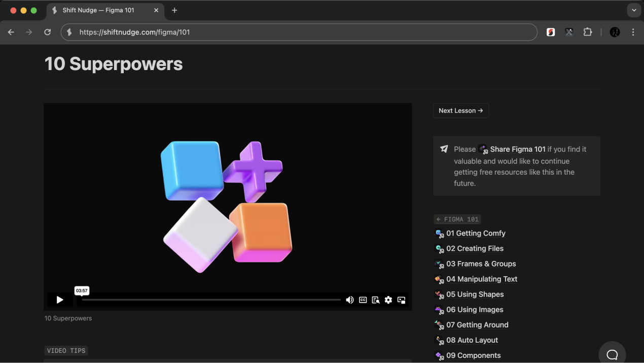Click the address bar URL field
The width and height of the screenshot is (644, 363).
tap(299, 32)
